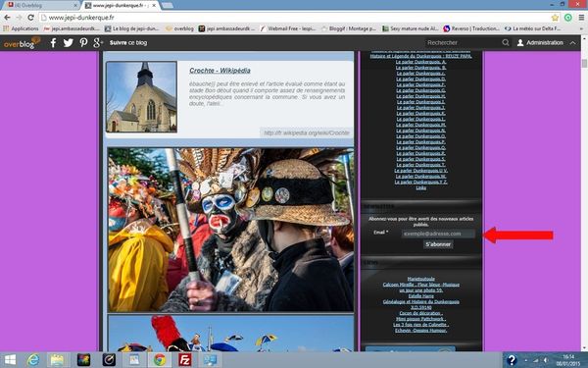This screenshot has height=368, width=588.
Task: Click the help question-mark tray icon
Action: tap(512, 360)
